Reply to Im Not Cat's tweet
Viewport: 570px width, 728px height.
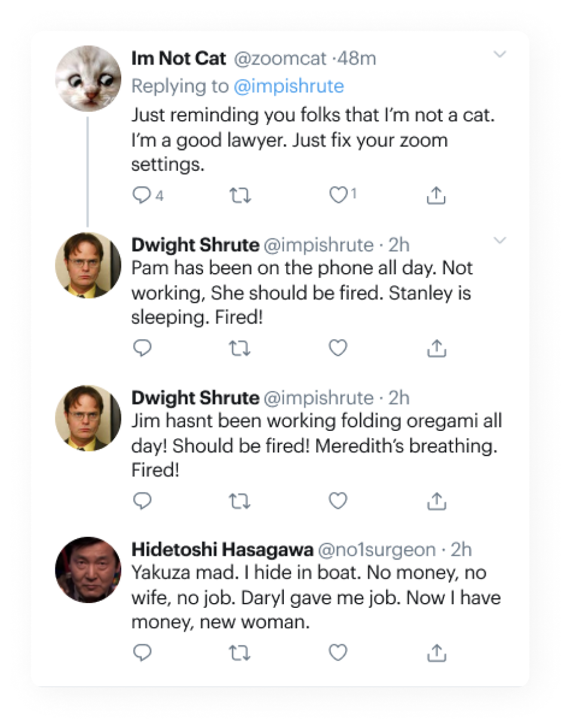pyautogui.click(x=142, y=195)
